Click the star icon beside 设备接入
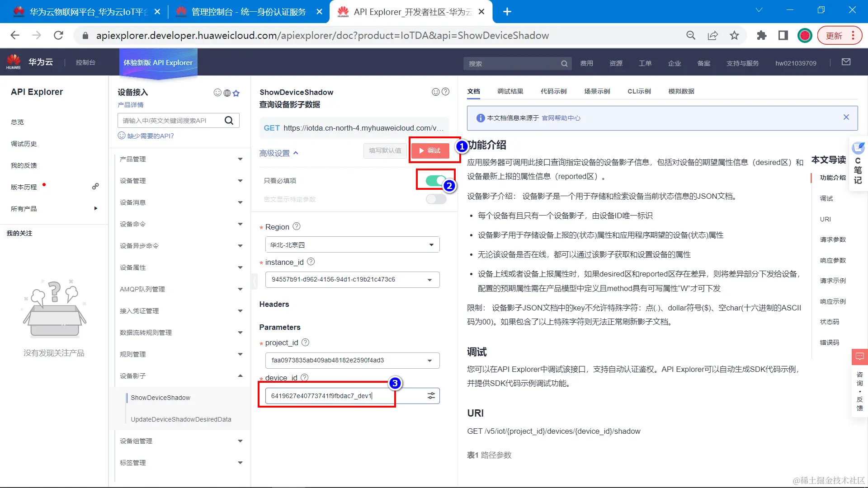The image size is (868, 488). (236, 93)
